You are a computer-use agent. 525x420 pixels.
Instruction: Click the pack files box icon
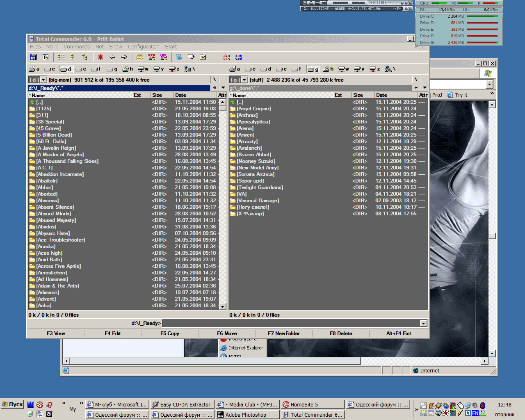139,57
